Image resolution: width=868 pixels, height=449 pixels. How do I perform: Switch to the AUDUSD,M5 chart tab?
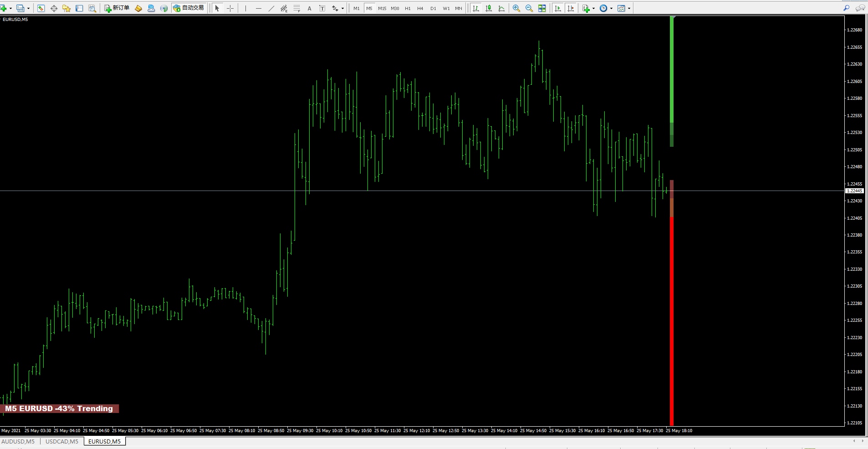pyautogui.click(x=18, y=441)
